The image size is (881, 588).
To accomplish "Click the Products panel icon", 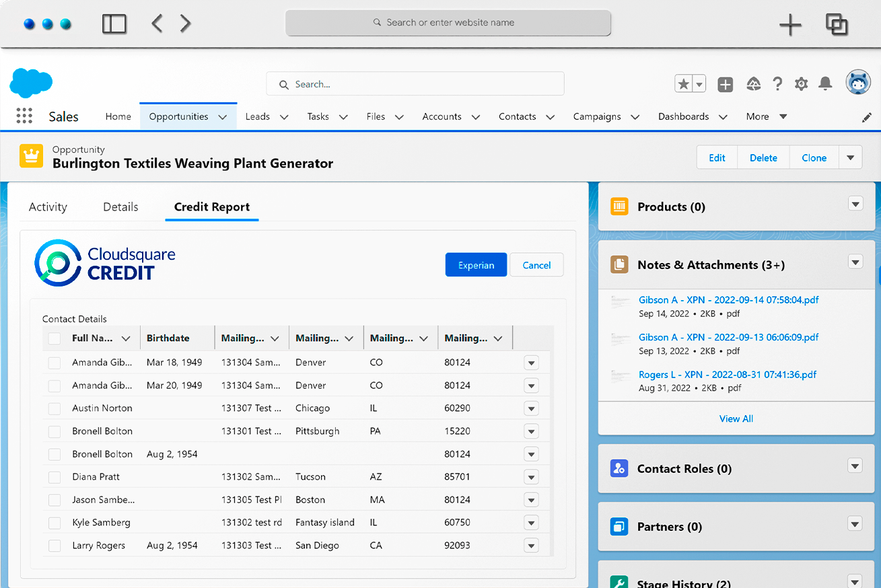I will [x=619, y=207].
